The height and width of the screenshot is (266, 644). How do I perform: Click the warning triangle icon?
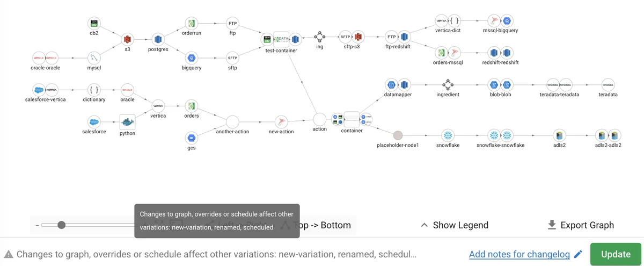click(9, 254)
